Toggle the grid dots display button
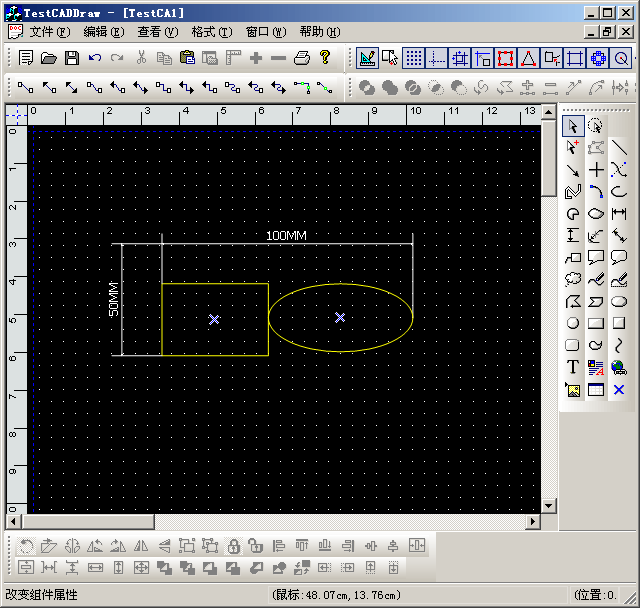 point(413,58)
